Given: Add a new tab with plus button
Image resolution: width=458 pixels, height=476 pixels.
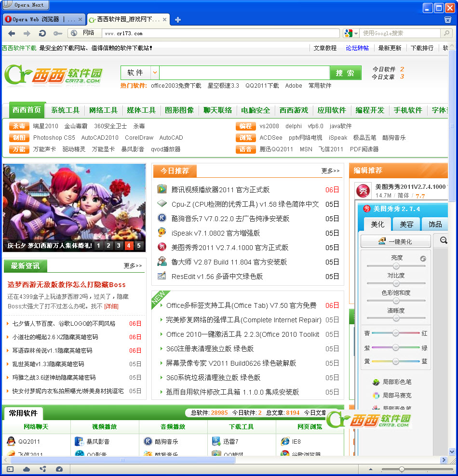Looking at the screenshot, I should tap(178, 20).
